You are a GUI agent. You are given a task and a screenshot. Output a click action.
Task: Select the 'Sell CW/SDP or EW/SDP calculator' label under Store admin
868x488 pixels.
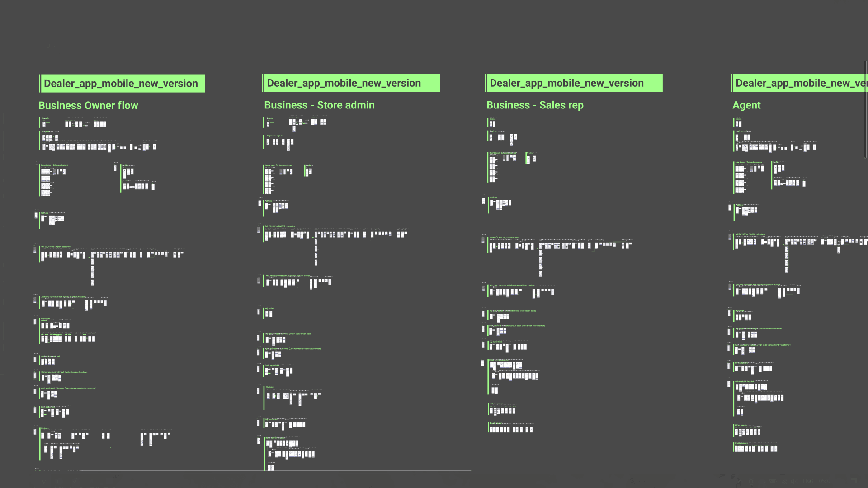pos(280,226)
